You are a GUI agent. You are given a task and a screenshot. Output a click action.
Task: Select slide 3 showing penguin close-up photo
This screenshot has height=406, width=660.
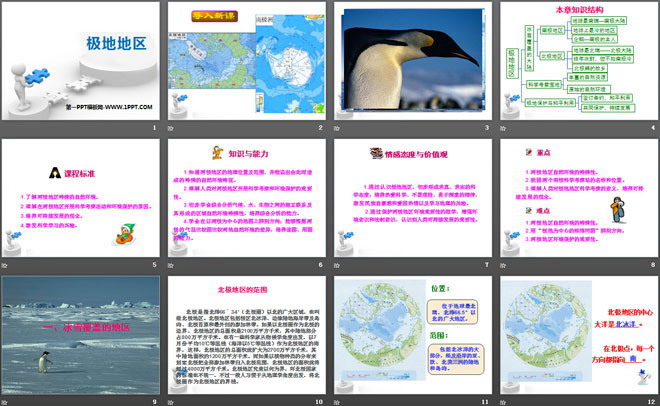pos(413,61)
